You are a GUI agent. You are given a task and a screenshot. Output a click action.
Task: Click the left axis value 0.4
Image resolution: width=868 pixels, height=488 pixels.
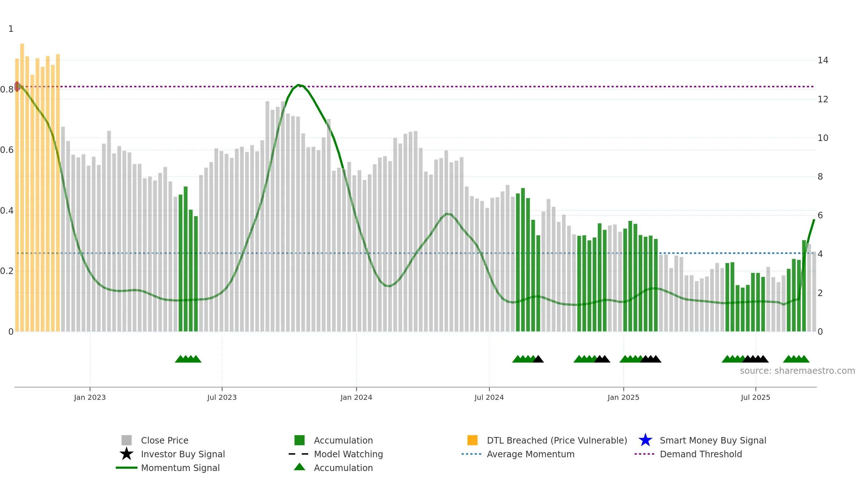click(x=7, y=210)
